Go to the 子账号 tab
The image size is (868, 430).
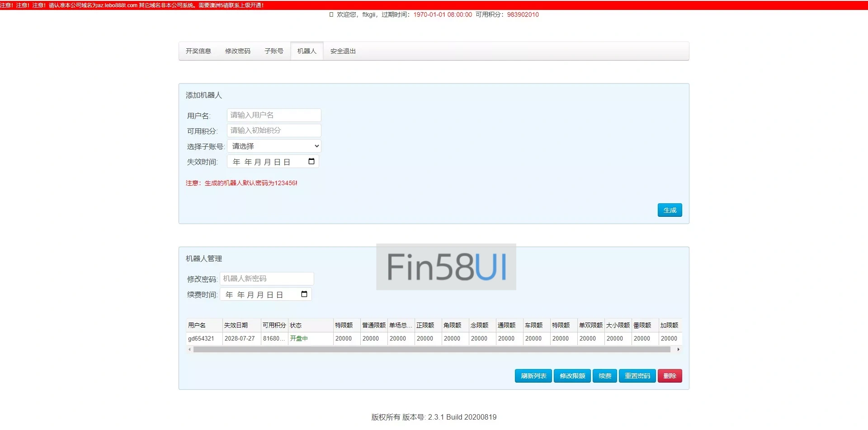[274, 51]
